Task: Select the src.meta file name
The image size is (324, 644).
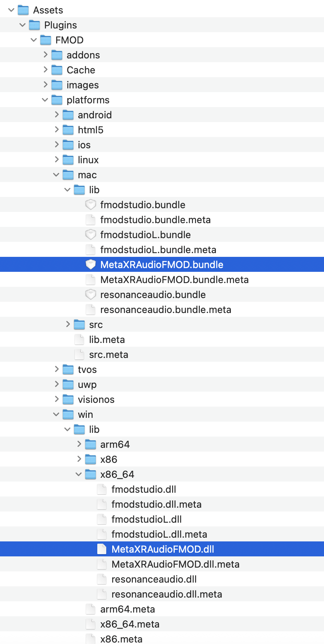Action: point(108,355)
